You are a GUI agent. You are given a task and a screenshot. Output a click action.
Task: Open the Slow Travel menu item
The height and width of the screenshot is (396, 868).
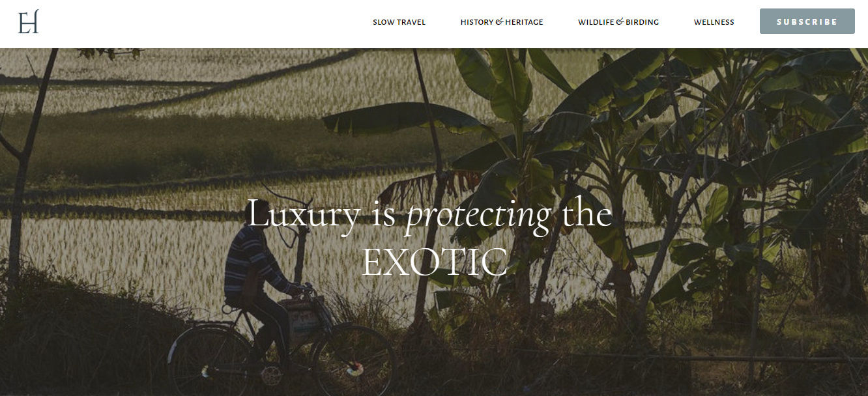399,22
